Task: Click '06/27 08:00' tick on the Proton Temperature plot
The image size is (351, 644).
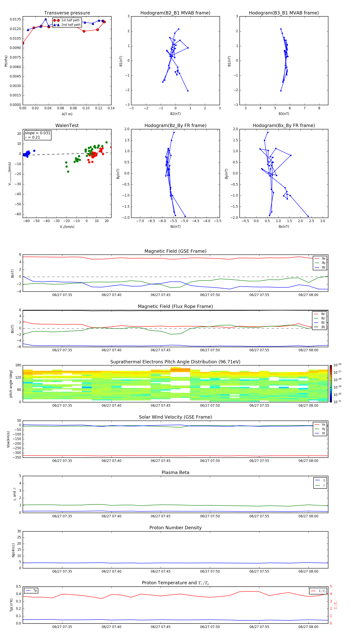Action: [x=308, y=627]
